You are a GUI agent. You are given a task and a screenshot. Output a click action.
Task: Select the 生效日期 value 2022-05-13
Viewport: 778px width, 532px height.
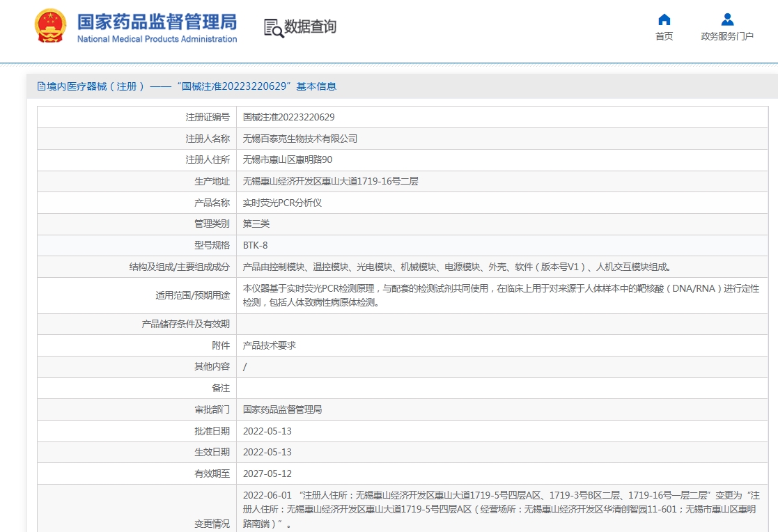(267, 452)
